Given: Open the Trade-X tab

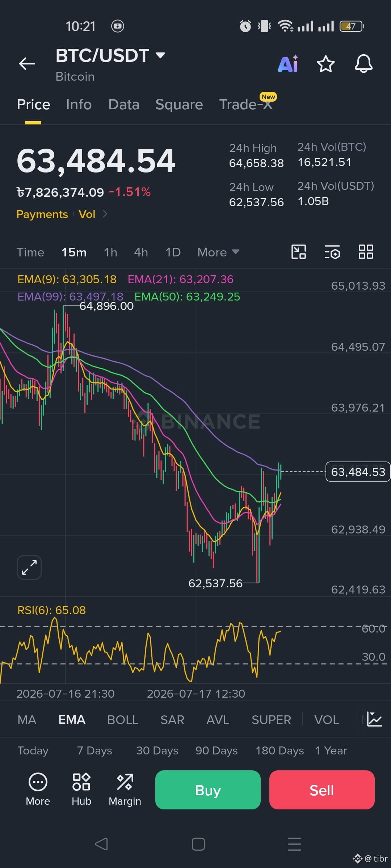Looking at the screenshot, I should pos(246,105).
